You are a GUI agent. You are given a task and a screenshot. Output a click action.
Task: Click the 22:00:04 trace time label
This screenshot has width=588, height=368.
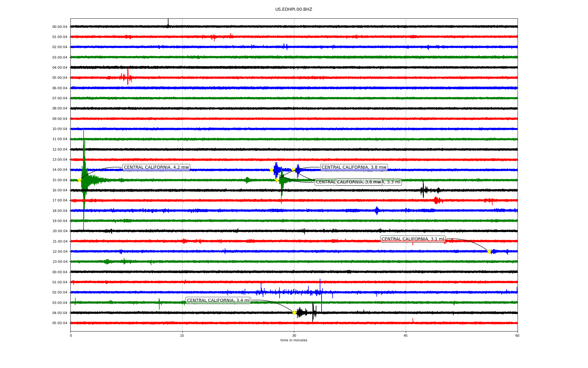coord(60,251)
